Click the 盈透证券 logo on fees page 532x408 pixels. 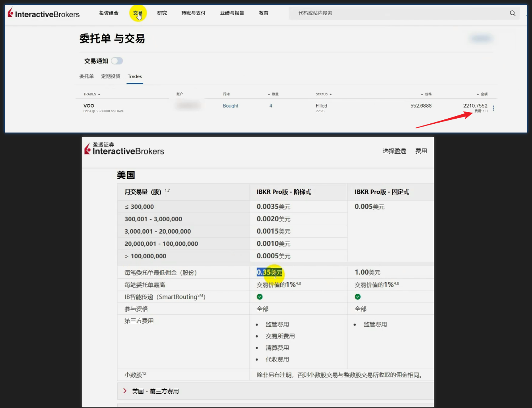124,148
